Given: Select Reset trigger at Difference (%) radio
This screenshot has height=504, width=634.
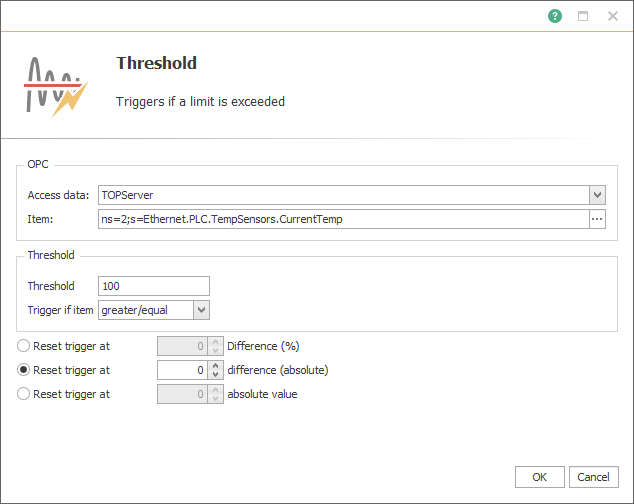Looking at the screenshot, I should [23, 346].
